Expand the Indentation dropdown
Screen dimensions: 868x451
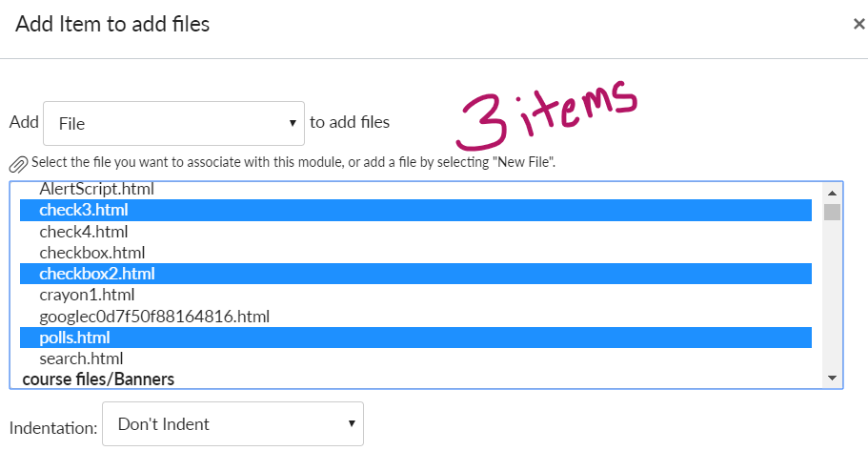[x=232, y=423]
